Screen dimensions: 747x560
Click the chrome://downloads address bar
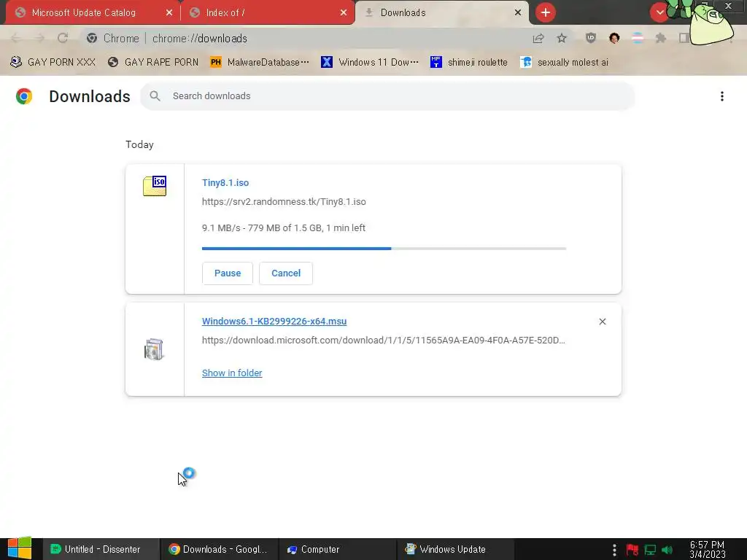[305, 39]
